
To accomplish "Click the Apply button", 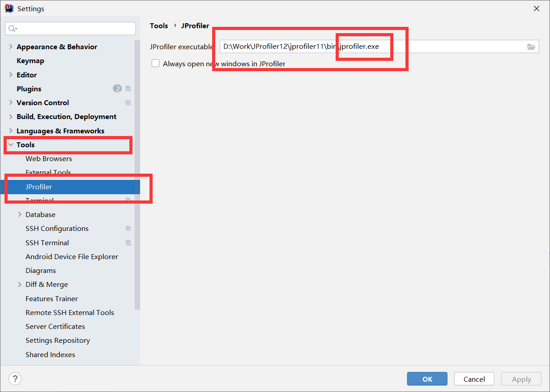I will (521, 379).
